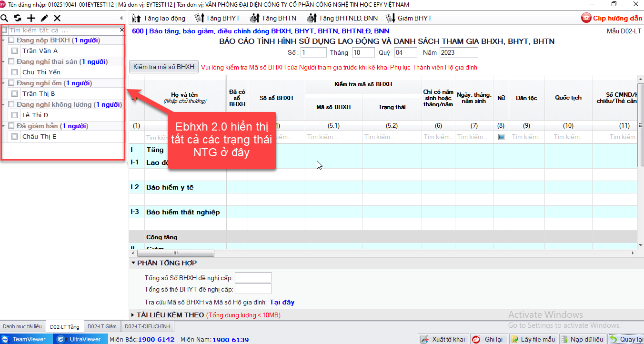Click the refresh icon in left toolbar
The width and height of the screenshot is (644, 344).
18,18
